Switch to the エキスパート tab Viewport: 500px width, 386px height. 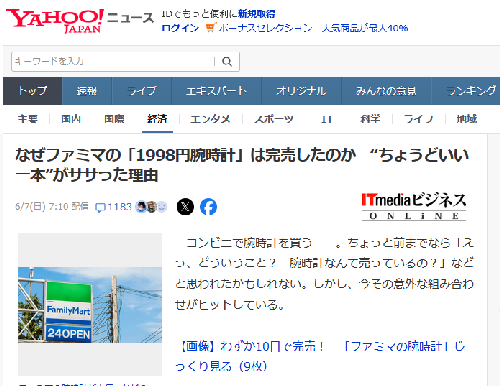216,91
